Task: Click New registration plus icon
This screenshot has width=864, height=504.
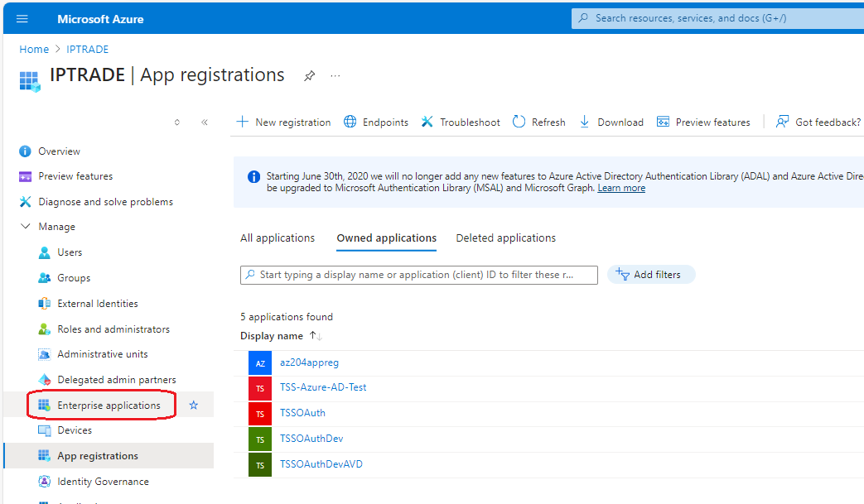Action: (x=243, y=122)
